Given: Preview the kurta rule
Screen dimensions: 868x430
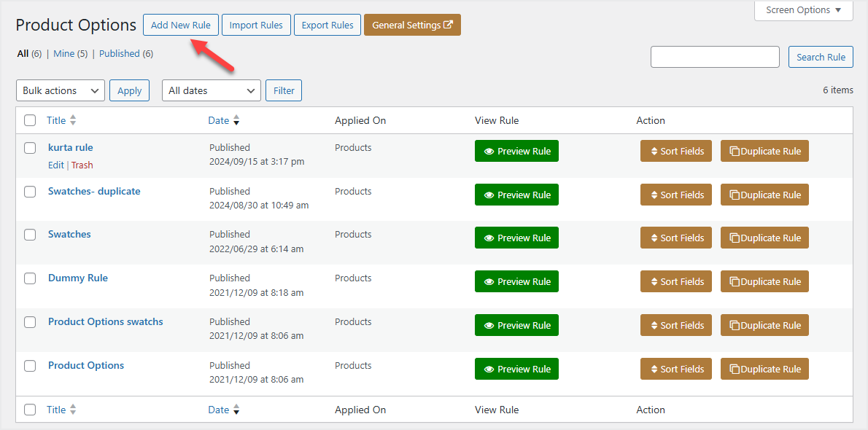Looking at the screenshot, I should click(516, 152).
